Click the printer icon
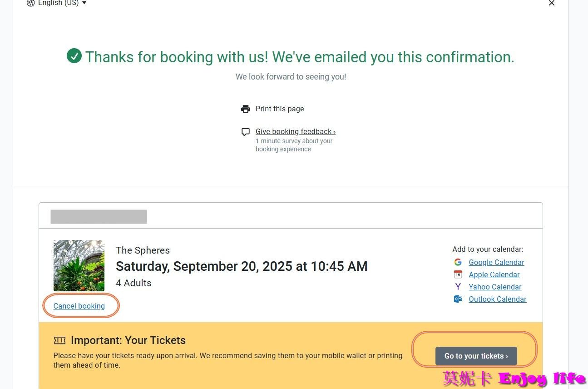This screenshot has width=588, height=389. pyautogui.click(x=246, y=109)
